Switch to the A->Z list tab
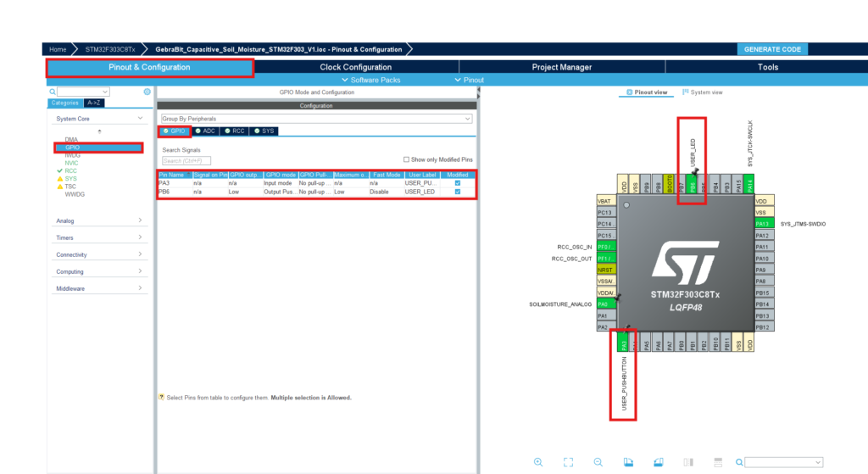 [x=93, y=103]
